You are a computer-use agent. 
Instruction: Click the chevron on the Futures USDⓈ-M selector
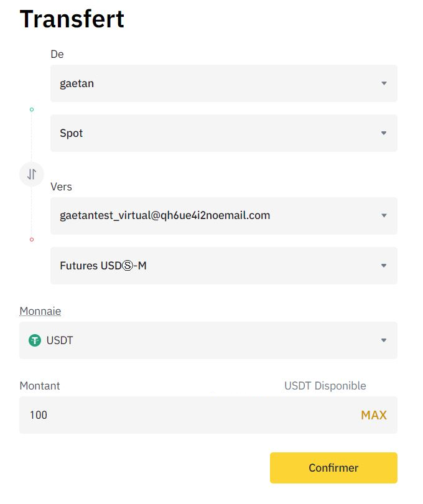point(384,266)
